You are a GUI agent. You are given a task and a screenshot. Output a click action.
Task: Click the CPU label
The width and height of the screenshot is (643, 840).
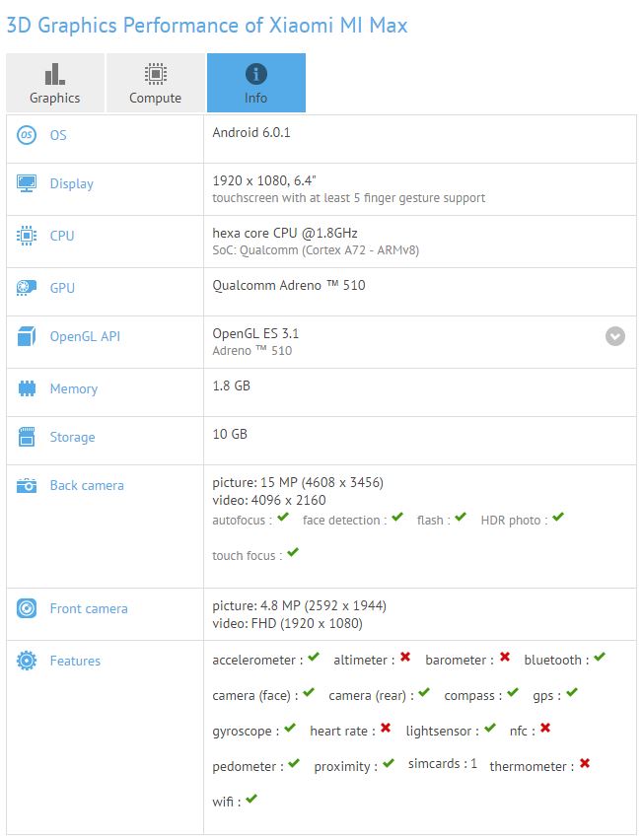coord(62,236)
